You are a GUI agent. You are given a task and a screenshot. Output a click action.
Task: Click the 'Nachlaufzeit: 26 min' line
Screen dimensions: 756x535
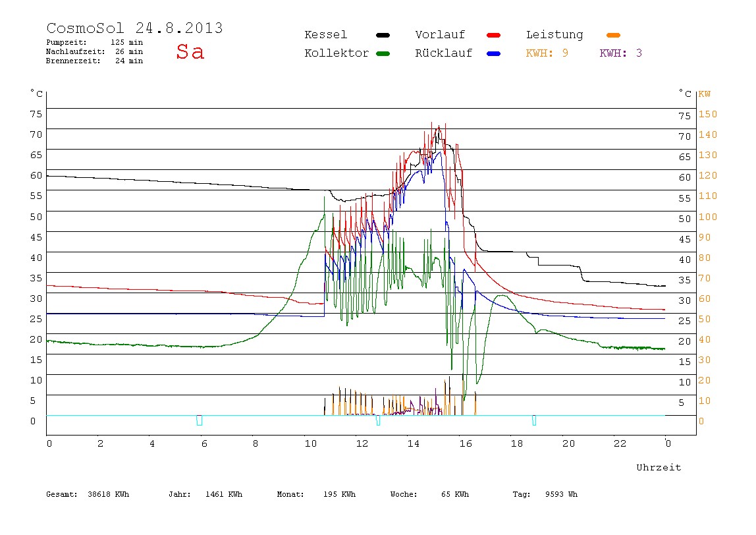click(x=95, y=51)
